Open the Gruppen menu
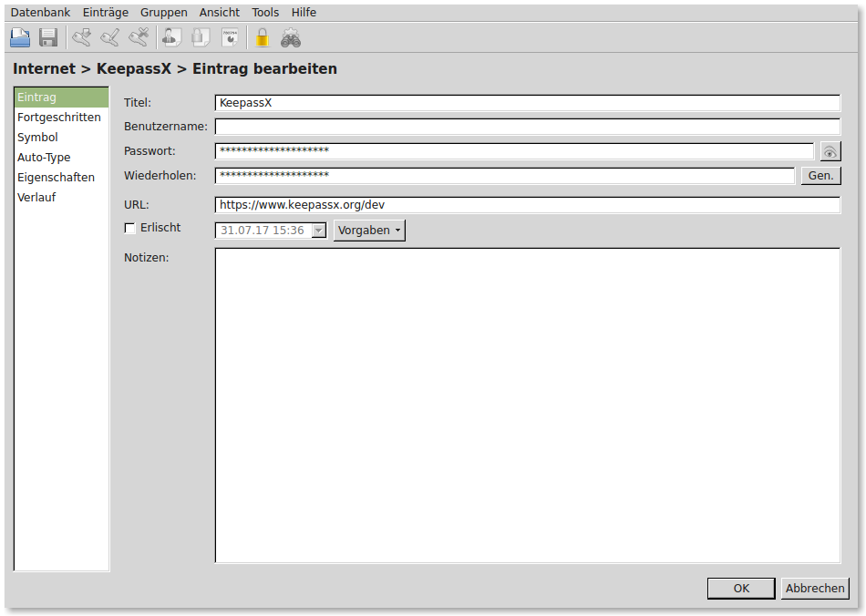 tap(163, 12)
